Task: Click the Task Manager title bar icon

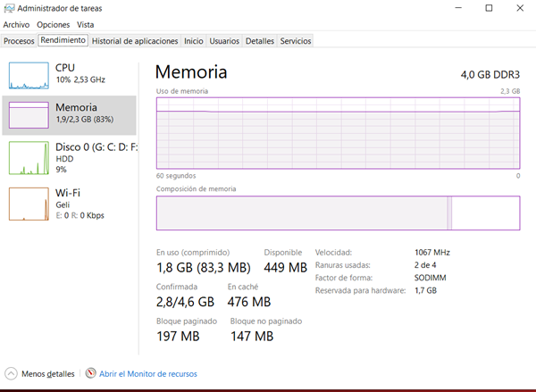Action: coord(9,8)
